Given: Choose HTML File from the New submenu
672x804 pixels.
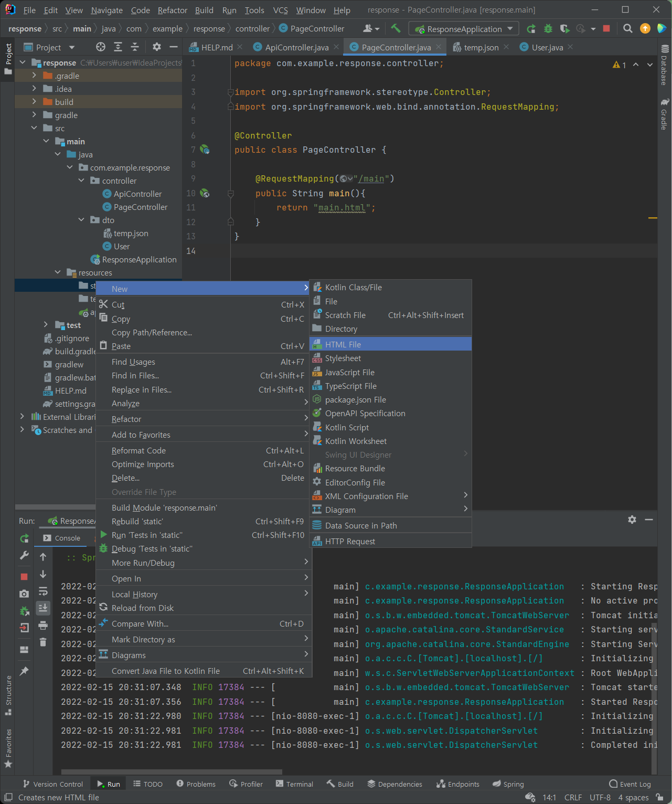Looking at the screenshot, I should tap(391, 344).
